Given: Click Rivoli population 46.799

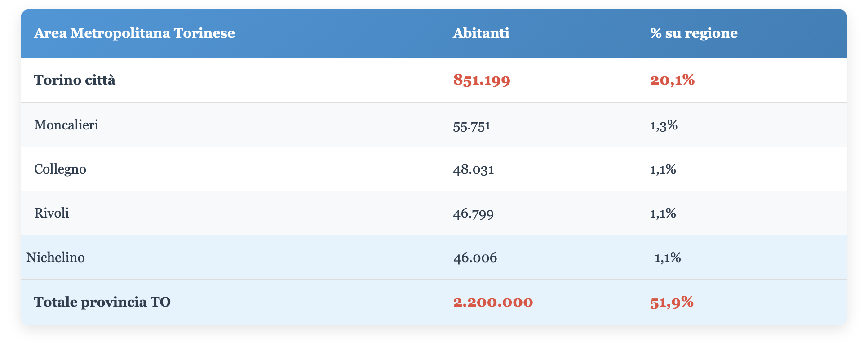Looking at the screenshot, I should pyautogui.click(x=474, y=214).
